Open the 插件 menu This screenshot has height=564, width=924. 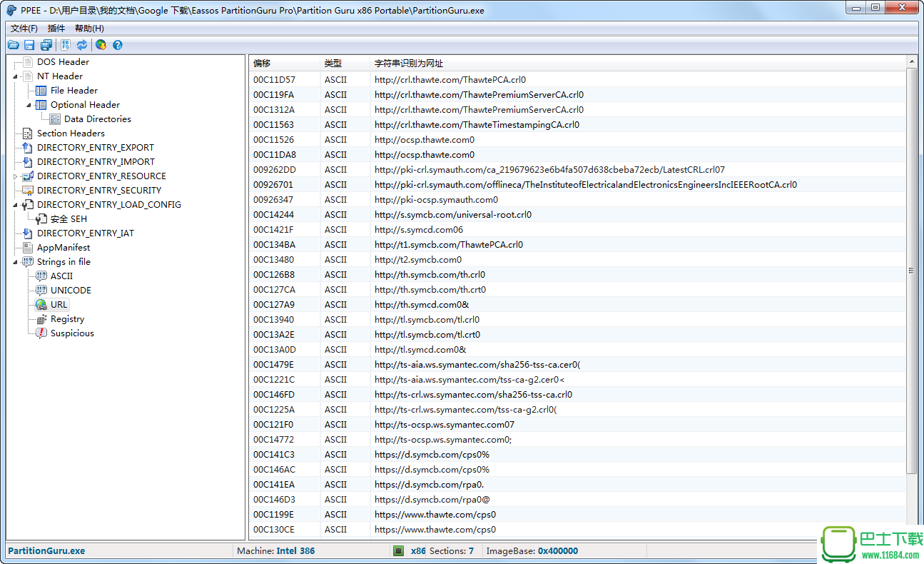point(56,28)
